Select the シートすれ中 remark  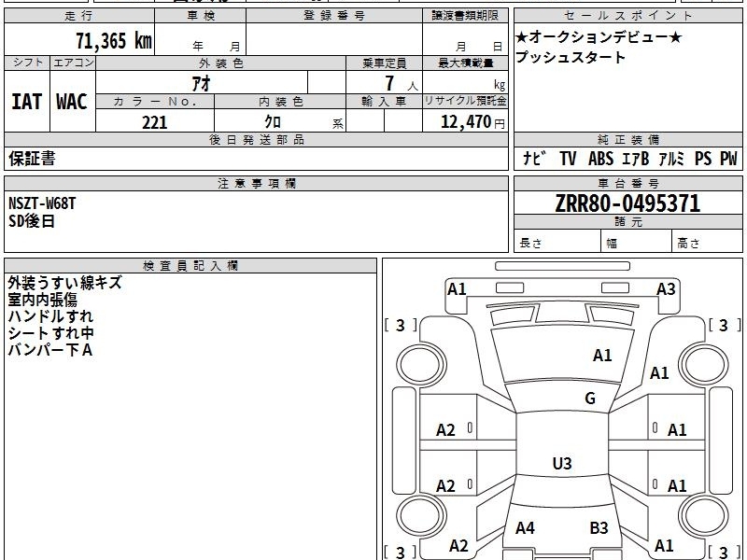[x=50, y=333]
